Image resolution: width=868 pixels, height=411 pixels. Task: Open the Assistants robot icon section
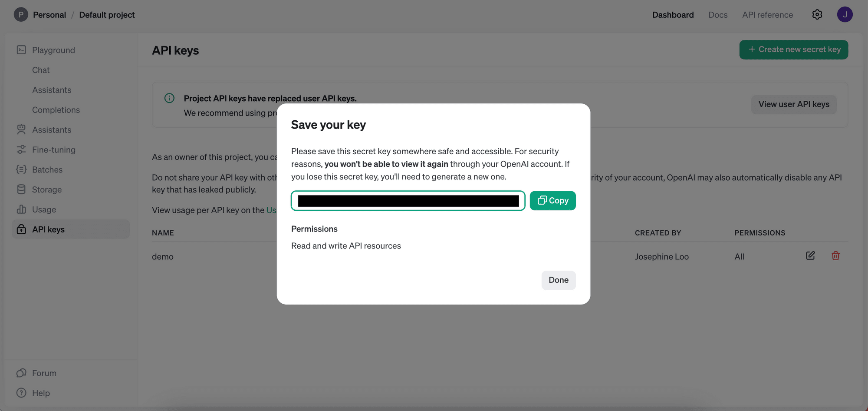coord(21,129)
